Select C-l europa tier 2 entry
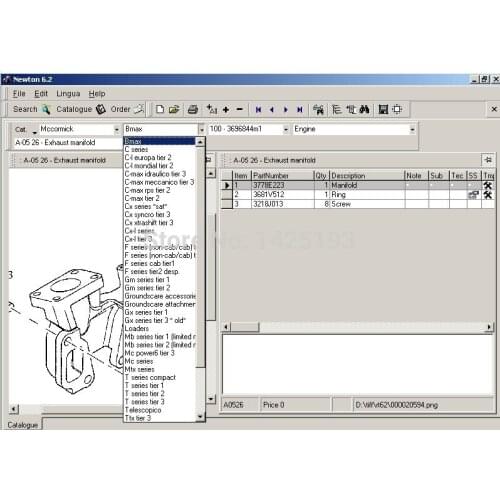The width and height of the screenshot is (500, 500). pos(159,157)
